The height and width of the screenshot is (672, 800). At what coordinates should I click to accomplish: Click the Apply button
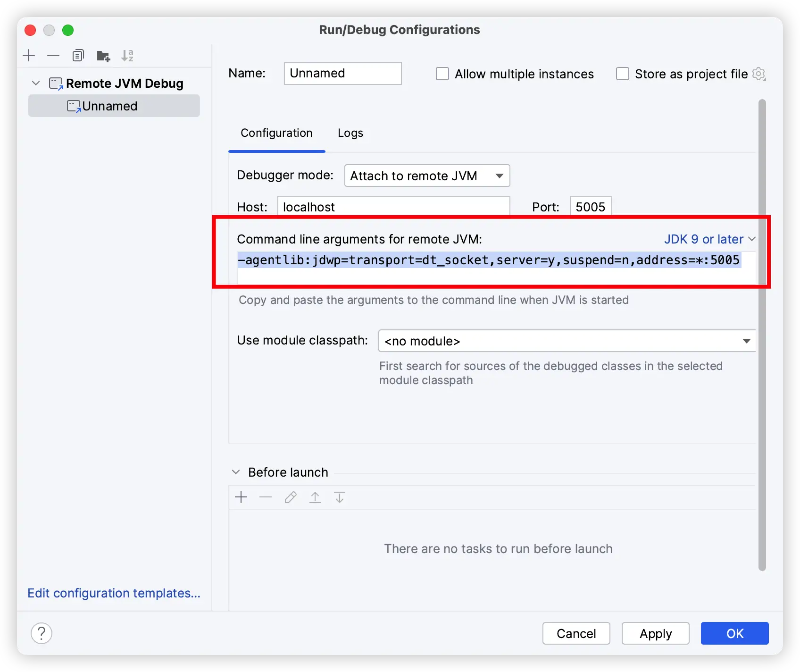point(655,633)
